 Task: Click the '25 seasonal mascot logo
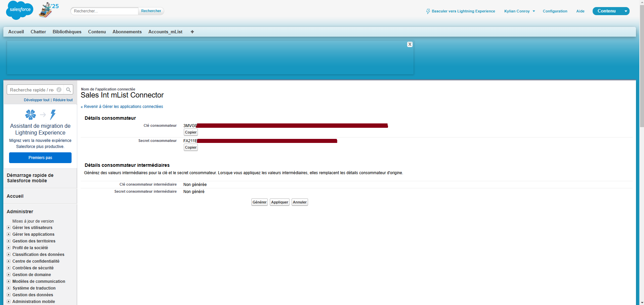pyautogui.click(x=49, y=10)
